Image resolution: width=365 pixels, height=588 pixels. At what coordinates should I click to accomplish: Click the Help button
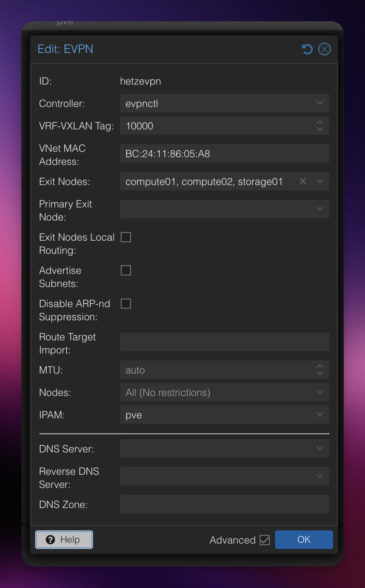[x=64, y=540]
